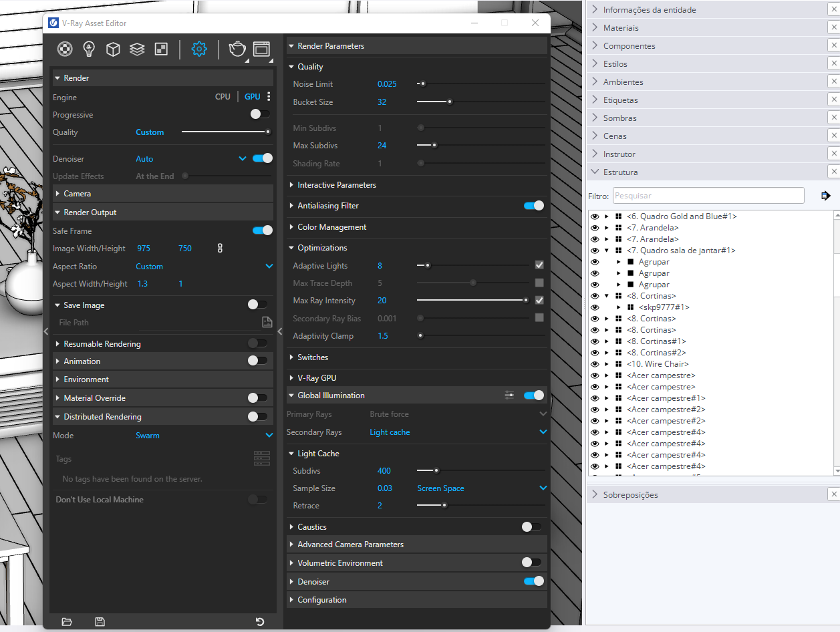Select the CPU render engine
Screen dimensions: 840x632
point(223,97)
